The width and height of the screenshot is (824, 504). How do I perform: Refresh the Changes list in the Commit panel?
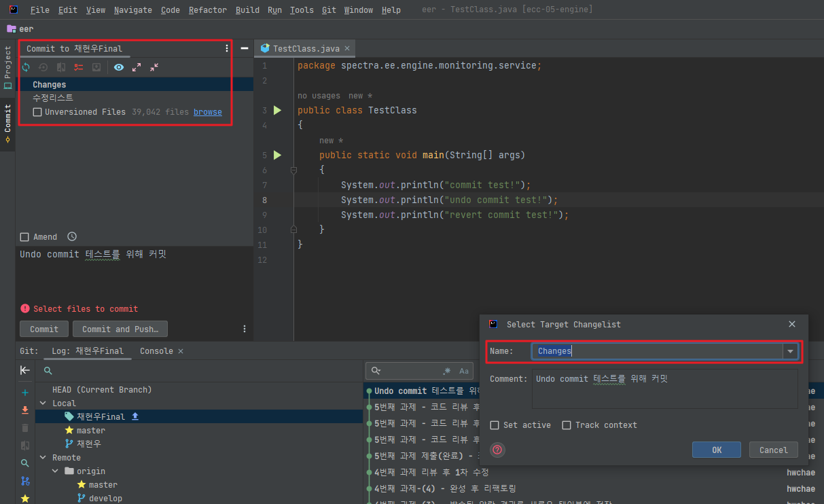26,67
